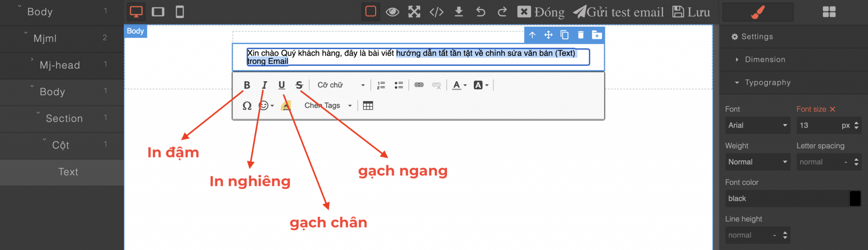
Task: Click the Underline formatting icon
Action: tap(282, 85)
